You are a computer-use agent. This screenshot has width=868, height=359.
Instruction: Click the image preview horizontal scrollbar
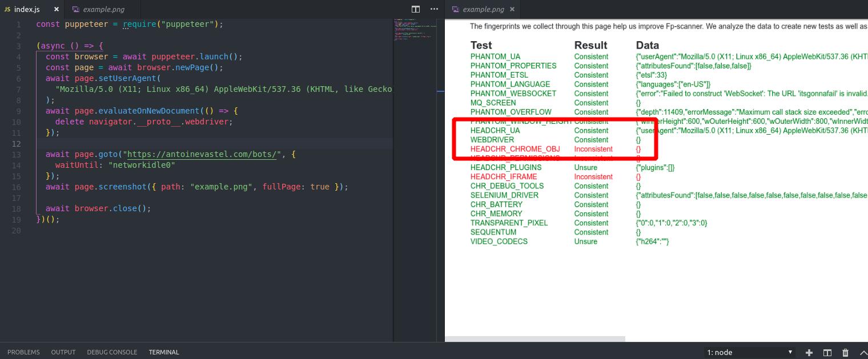point(535,339)
